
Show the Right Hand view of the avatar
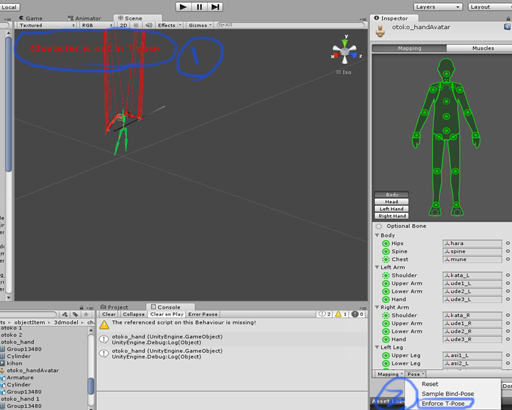(x=392, y=216)
